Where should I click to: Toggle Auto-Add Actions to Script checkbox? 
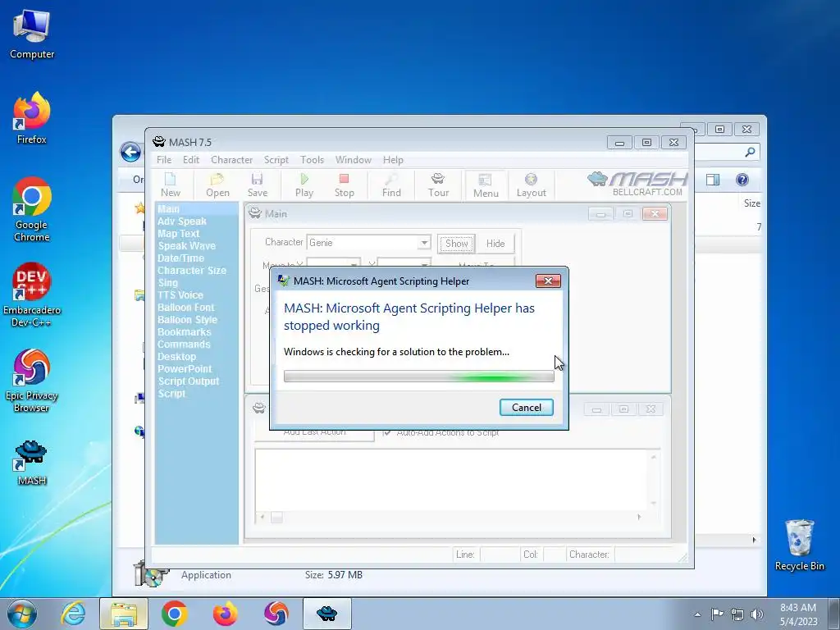pos(387,432)
